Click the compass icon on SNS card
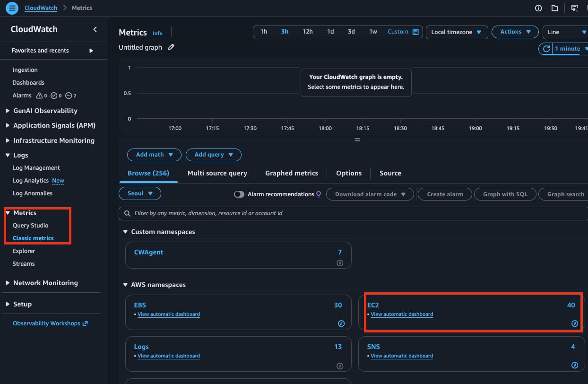Screen dimensions: 588x384 pyautogui.click(x=575, y=365)
